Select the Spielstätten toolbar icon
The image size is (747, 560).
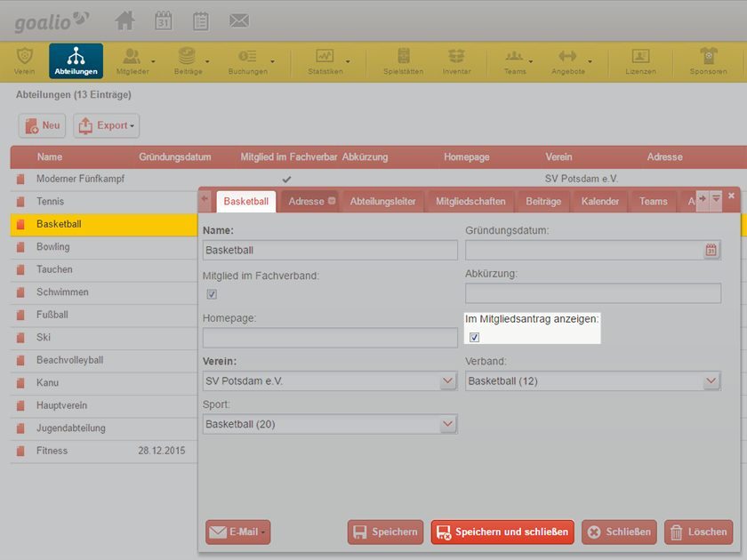(x=404, y=60)
